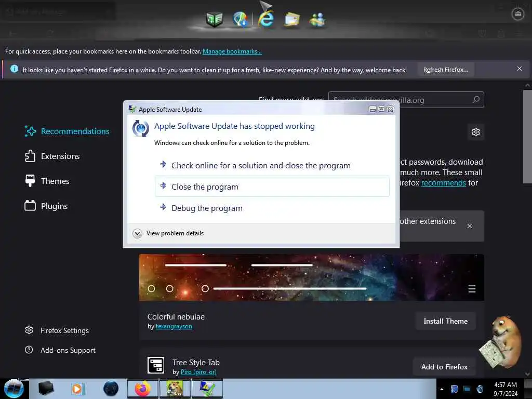The height and width of the screenshot is (399, 532).
Task: Open the mail envelope icon in the dock
Action: click(292, 19)
